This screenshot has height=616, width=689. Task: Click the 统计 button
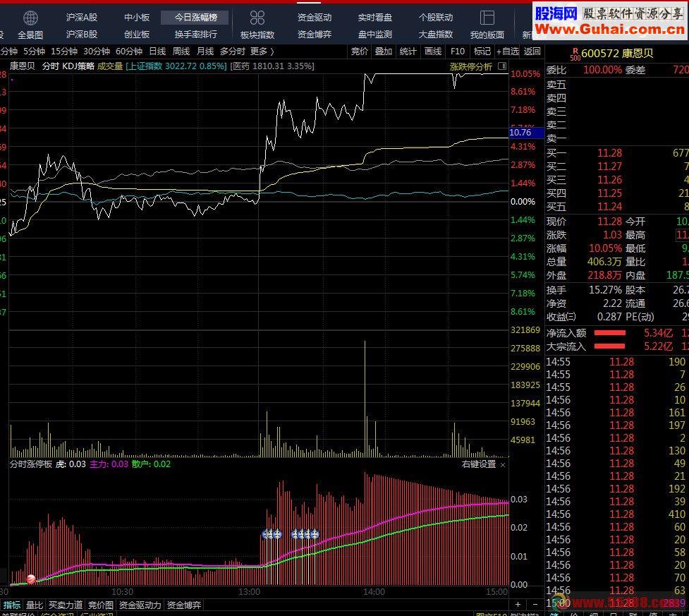tap(408, 52)
